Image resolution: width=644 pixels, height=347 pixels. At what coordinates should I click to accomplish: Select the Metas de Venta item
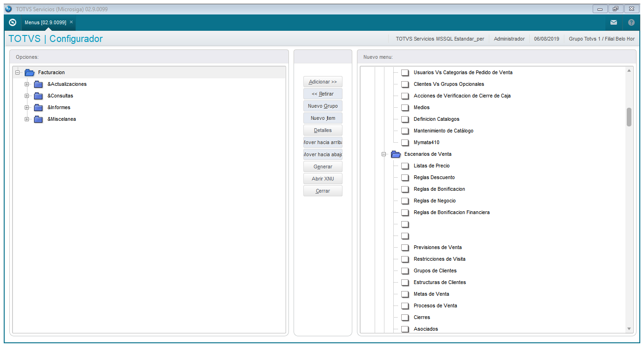(x=432, y=294)
